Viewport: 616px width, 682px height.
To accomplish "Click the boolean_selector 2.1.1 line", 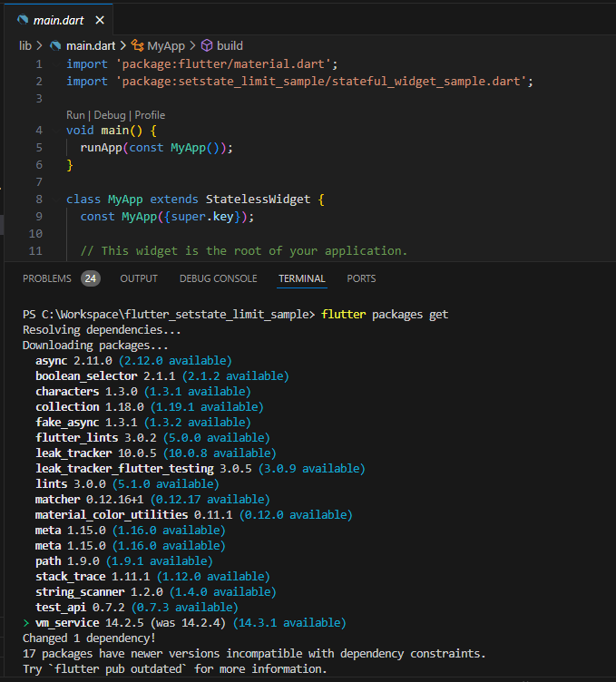I will click(162, 376).
